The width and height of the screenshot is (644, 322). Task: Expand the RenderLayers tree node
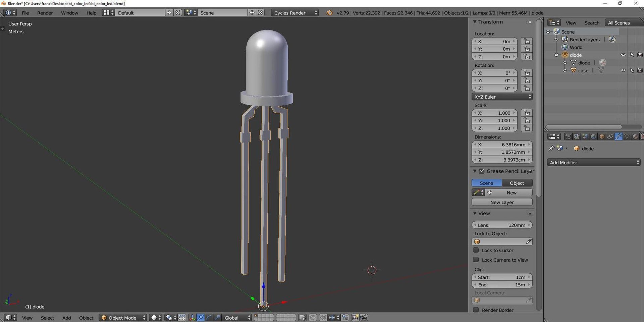point(556,40)
